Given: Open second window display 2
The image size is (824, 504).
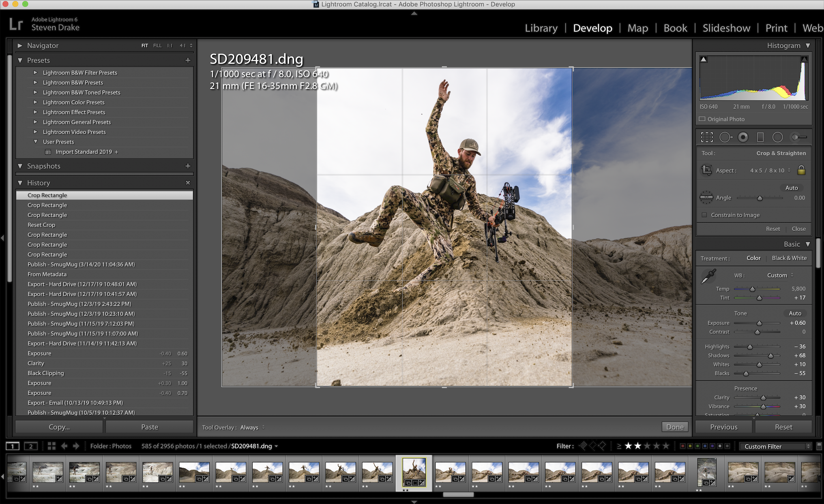Looking at the screenshot, I should click(x=30, y=446).
